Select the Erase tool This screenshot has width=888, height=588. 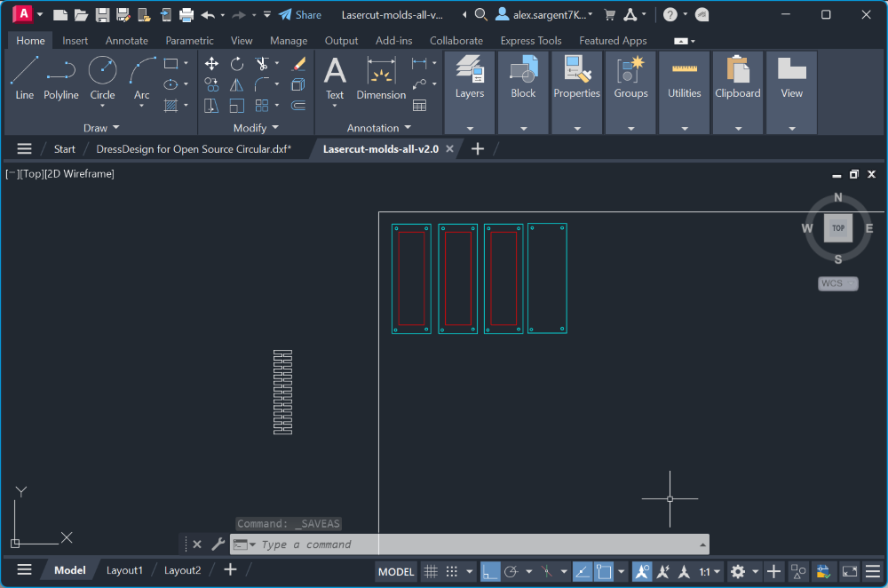[x=298, y=64]
